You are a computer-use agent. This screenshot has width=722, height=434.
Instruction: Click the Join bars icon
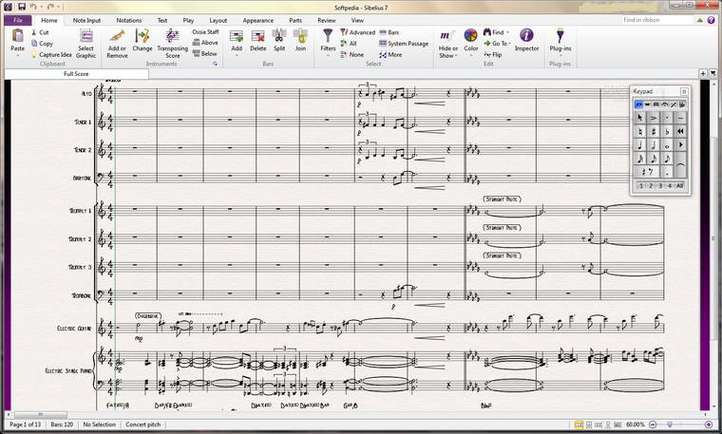[x=300, y=36]
